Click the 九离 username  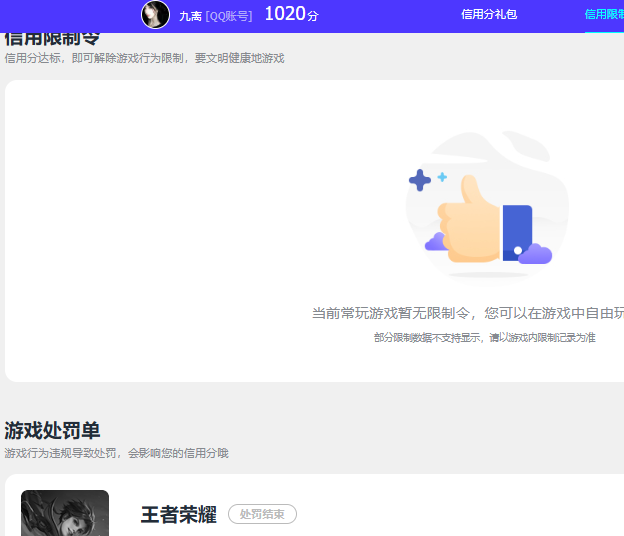coord(190,16)
